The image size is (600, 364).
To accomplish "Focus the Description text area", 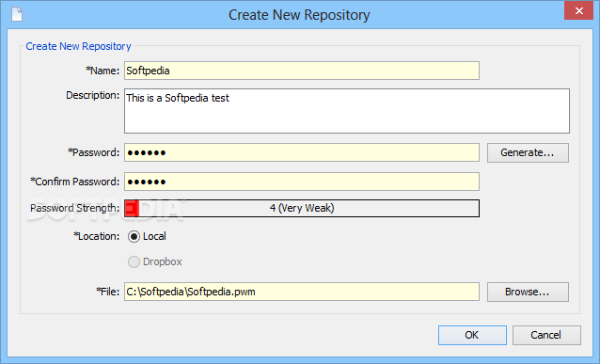I will [347, 111].
